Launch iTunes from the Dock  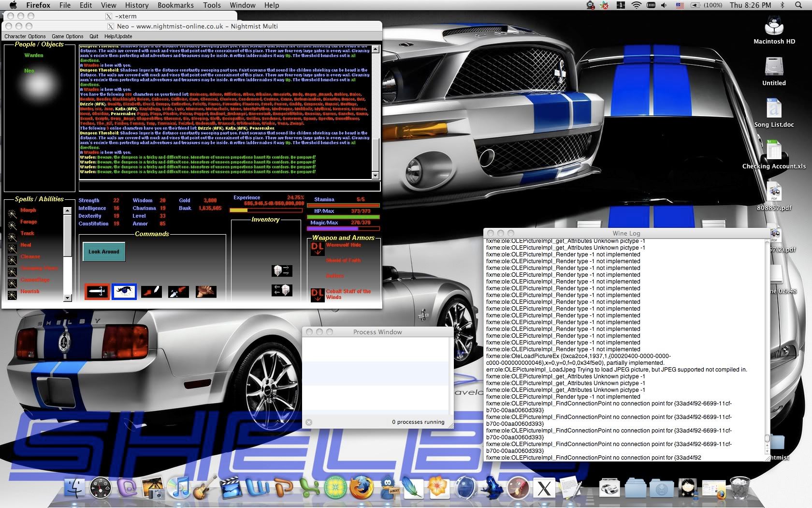(x=180, y=488)
